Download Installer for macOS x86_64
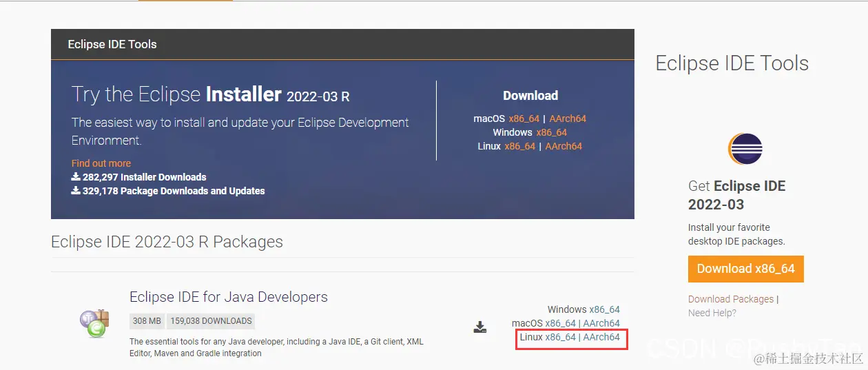Screen dimensions: 868x370 click(x=524, y=119)
